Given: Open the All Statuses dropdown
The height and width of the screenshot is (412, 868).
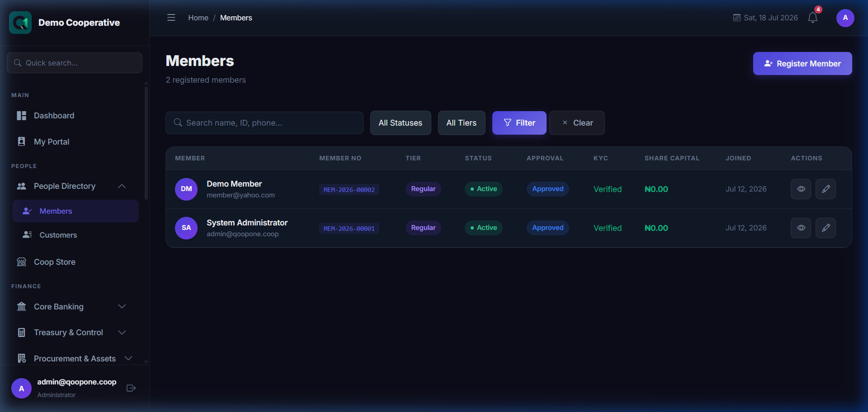Looking at the screenshot, I should [401, 123].
